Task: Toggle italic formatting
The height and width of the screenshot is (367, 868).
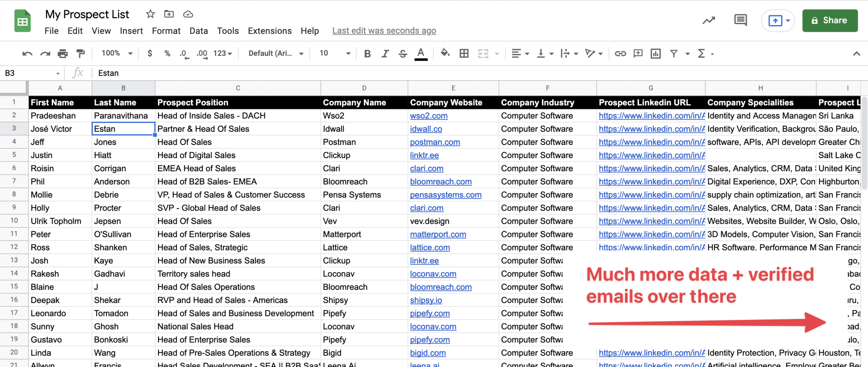Action: 385,53
